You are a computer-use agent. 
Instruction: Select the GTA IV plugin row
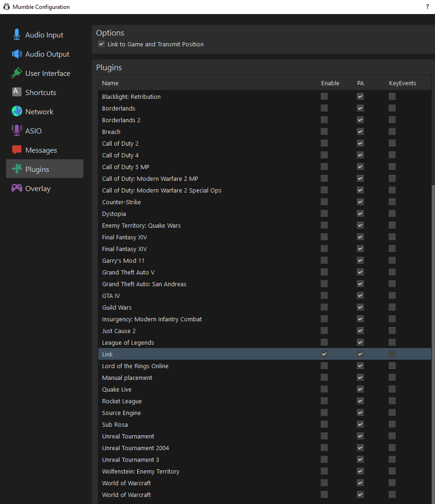[x=265, y=296]
